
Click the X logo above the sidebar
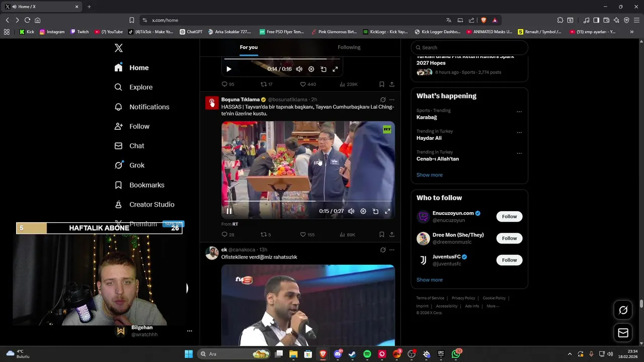(x=118, y=48)
